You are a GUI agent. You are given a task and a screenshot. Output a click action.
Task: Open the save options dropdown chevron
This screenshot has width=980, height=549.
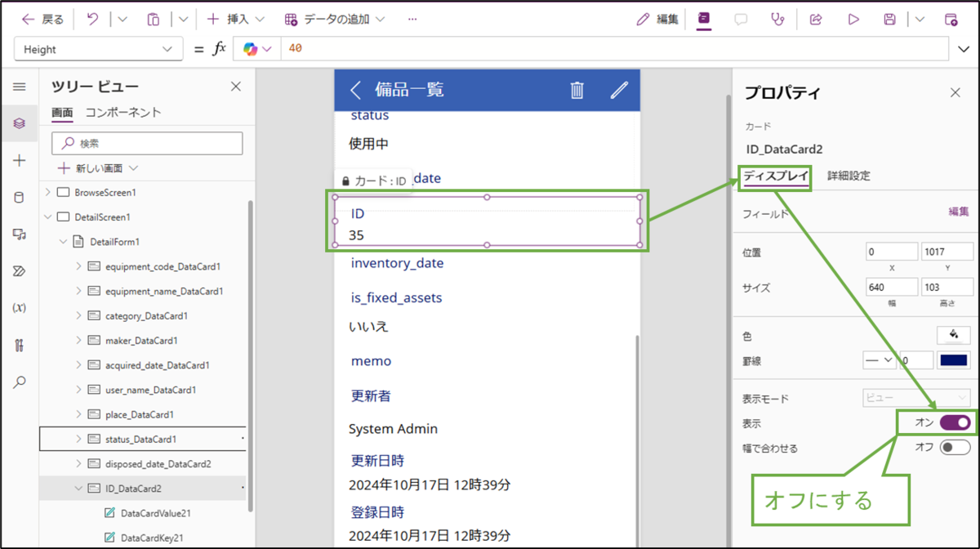[920, 19]
